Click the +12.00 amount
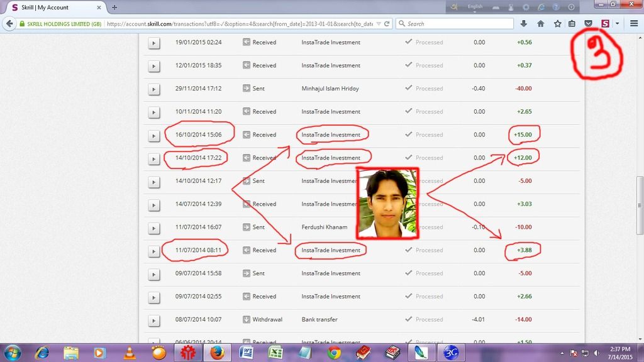This screenshot has height=362, width=644. click(x=523, y=158)
